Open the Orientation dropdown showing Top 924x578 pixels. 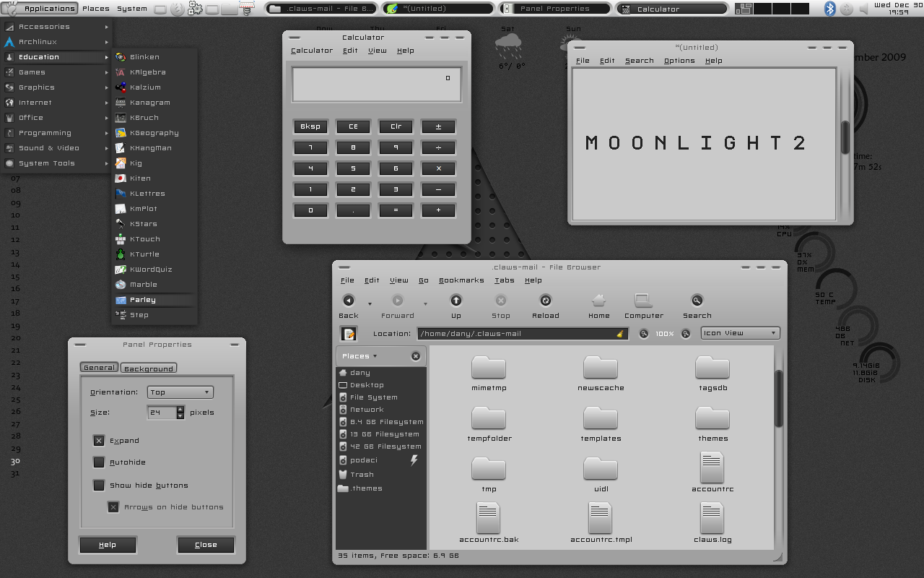pos(180,392)
